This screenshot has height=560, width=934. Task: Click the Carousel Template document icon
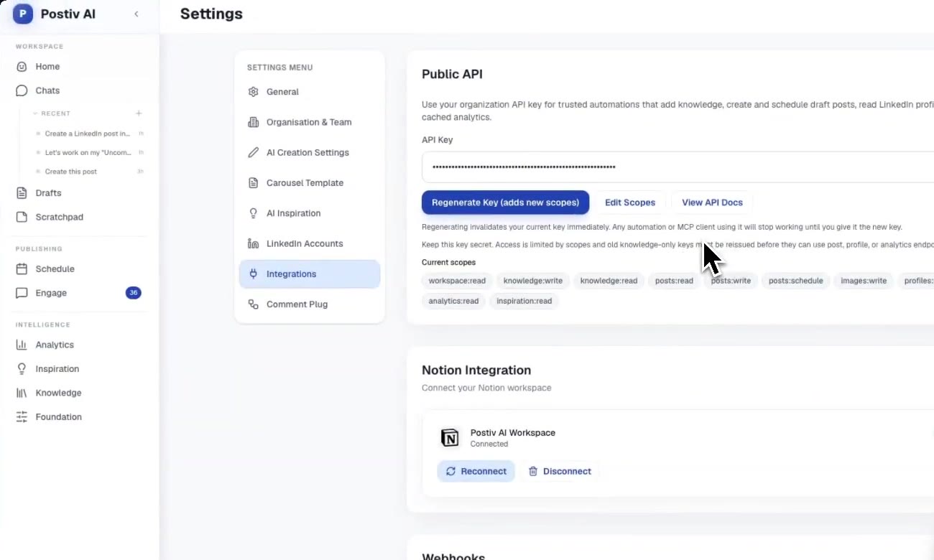point(253,182)
